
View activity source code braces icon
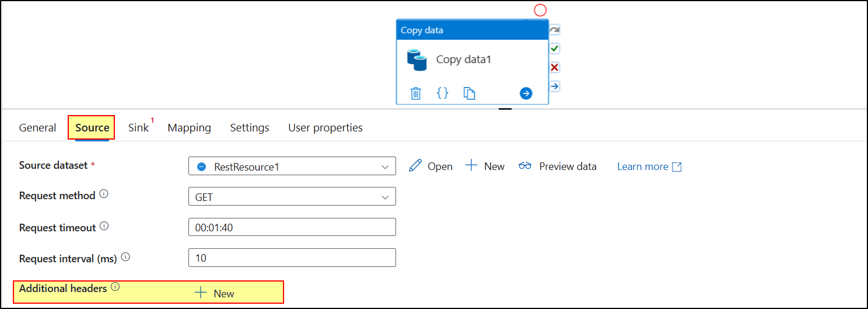443,93
